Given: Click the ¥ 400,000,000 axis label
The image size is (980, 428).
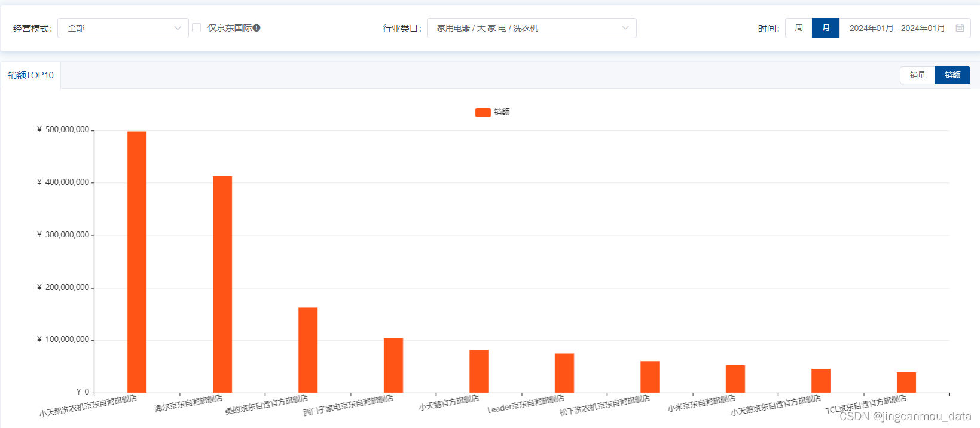Looking at the screenshot, I should (x=63, y=182).
